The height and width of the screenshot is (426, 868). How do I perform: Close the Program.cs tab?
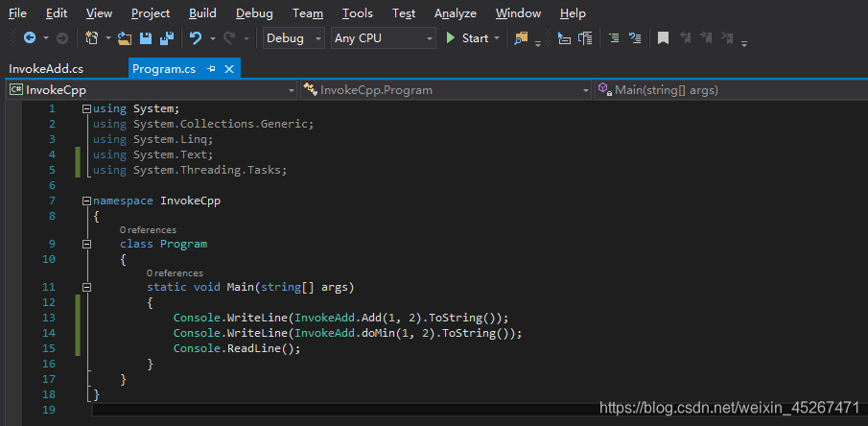[229, 69]
